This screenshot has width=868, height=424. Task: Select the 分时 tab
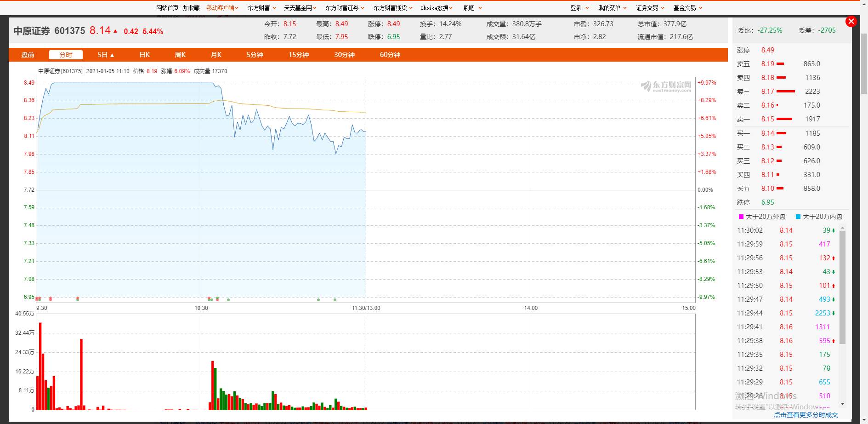tap(66, 55)
